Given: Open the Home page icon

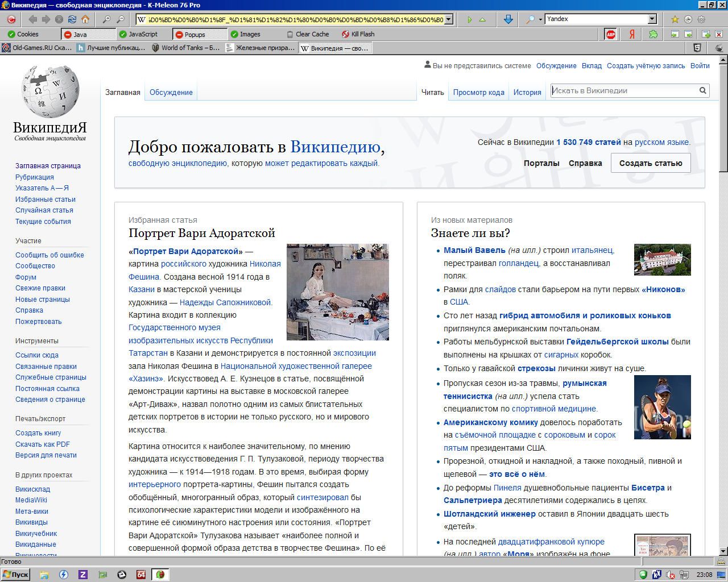Looking at the screenshot, I should click(x=85, y=19).
